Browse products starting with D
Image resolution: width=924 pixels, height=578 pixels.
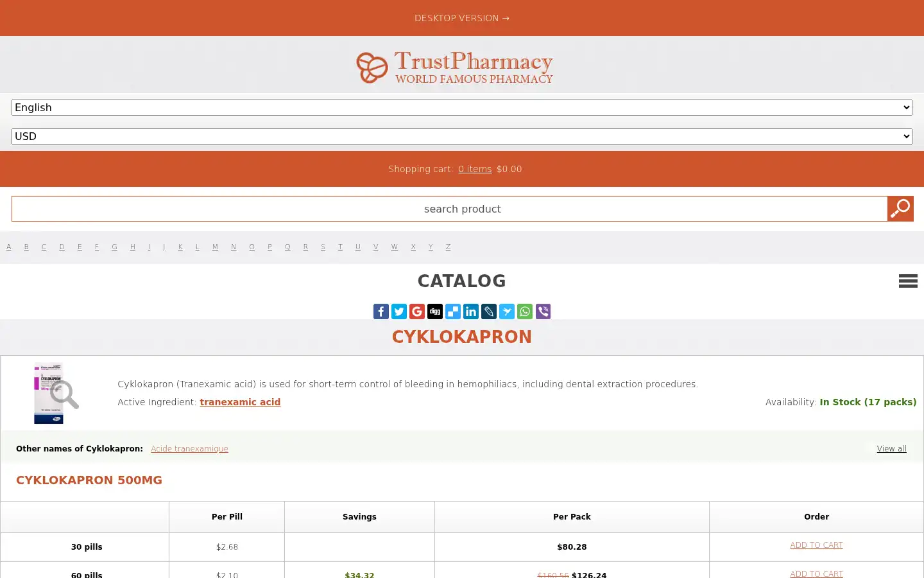[62, 247]
